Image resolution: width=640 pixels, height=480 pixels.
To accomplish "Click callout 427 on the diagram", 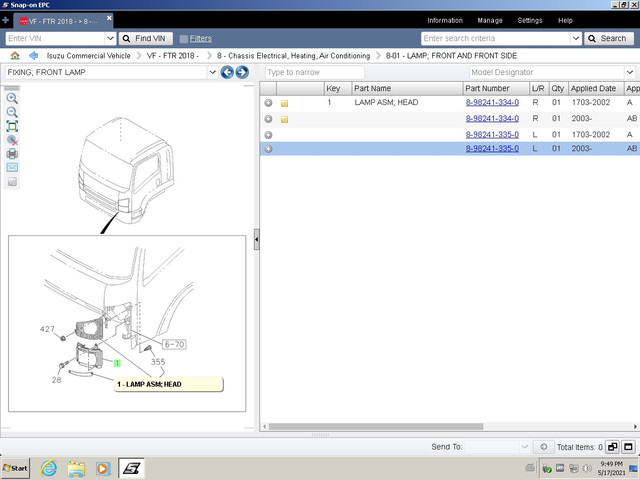I will [x=47, y=329].
